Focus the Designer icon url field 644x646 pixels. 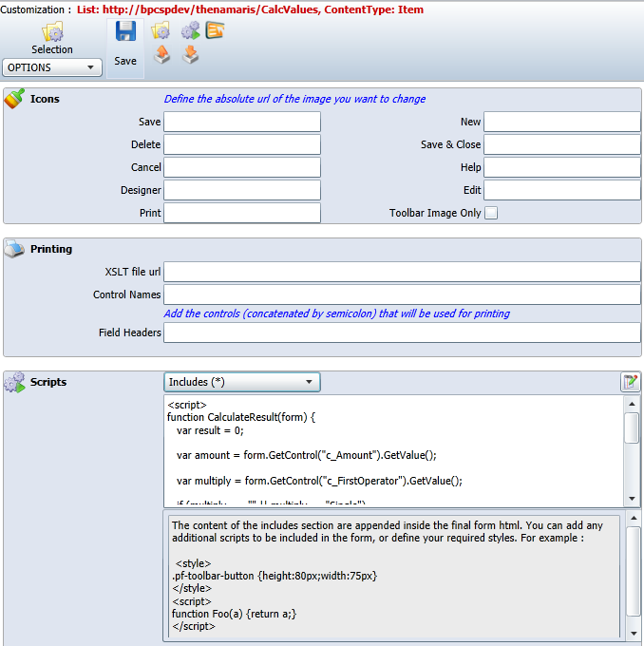(242, 190)
